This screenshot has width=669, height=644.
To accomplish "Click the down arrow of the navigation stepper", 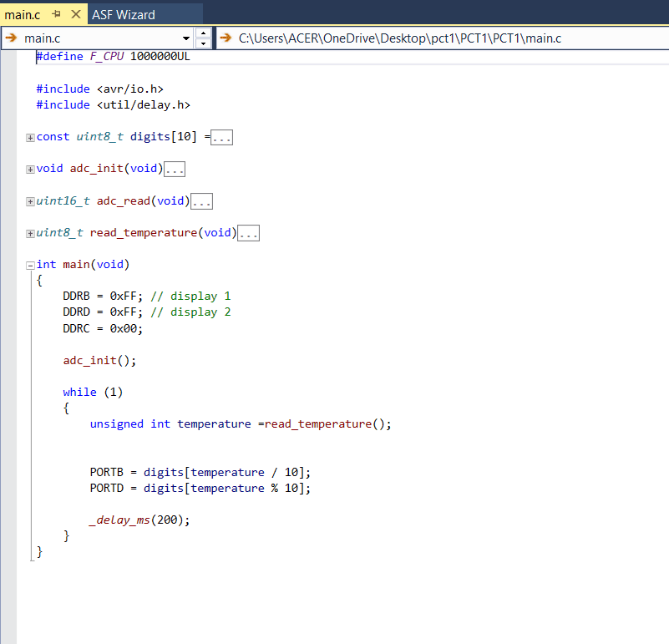I will click(x=203, y=43).
